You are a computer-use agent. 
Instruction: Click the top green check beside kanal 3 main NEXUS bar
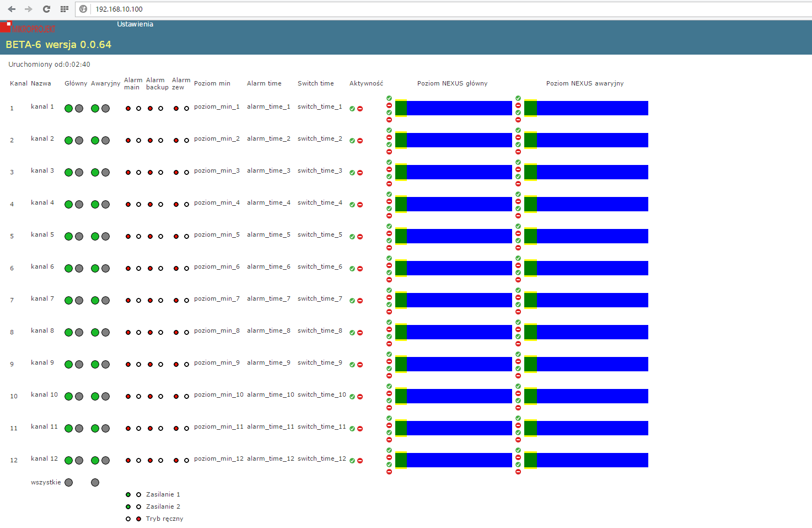point(389,162)
